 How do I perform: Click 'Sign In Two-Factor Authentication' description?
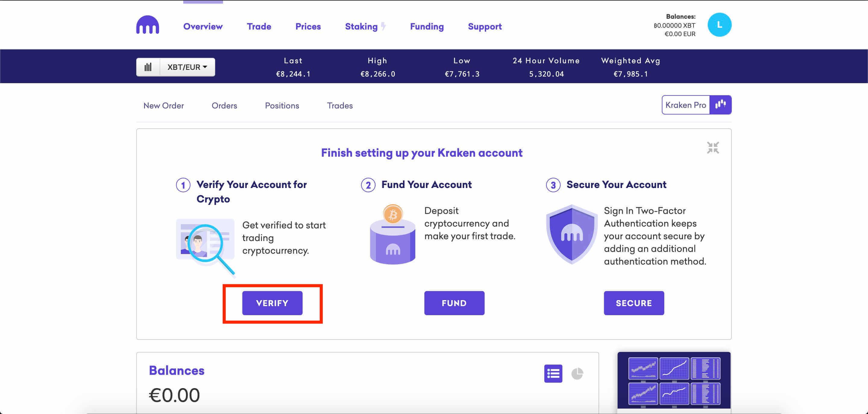(655, 236)
